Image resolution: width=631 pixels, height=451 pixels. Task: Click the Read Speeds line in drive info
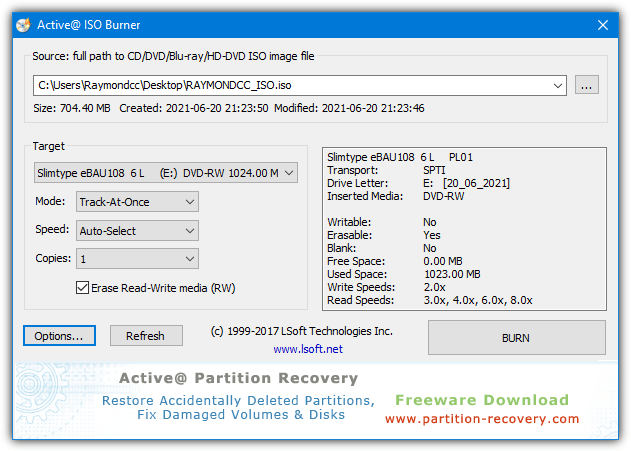pyautogui.click(x=430, y=301)
